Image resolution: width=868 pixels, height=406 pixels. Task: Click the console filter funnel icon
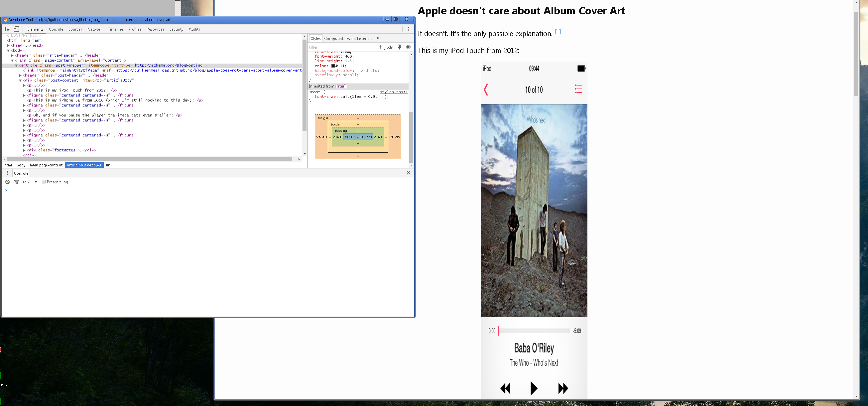[17, 182]
